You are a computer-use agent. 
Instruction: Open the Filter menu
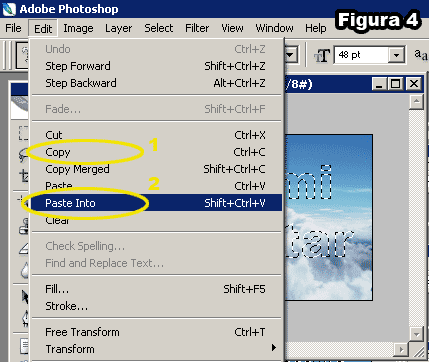point(197,28)
